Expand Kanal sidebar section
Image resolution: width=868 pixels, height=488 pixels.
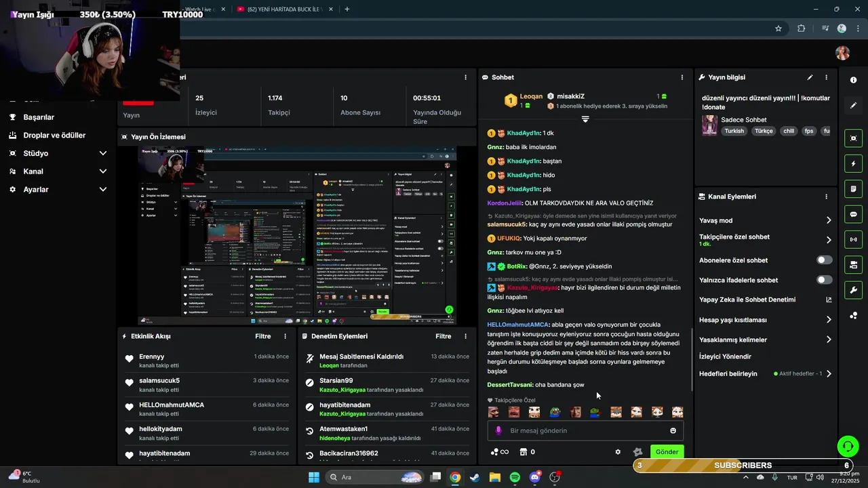103,171
